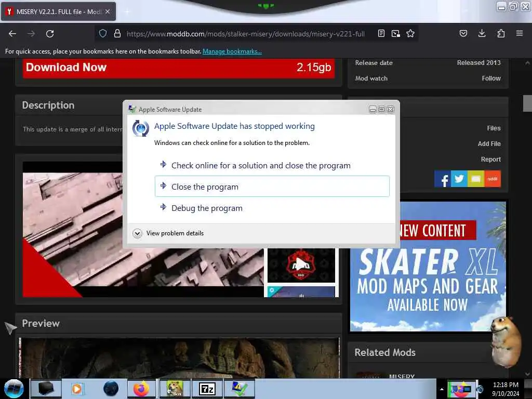Click the Released 2013 text
The image size is (532, 399).
click(x=478, y=63)
